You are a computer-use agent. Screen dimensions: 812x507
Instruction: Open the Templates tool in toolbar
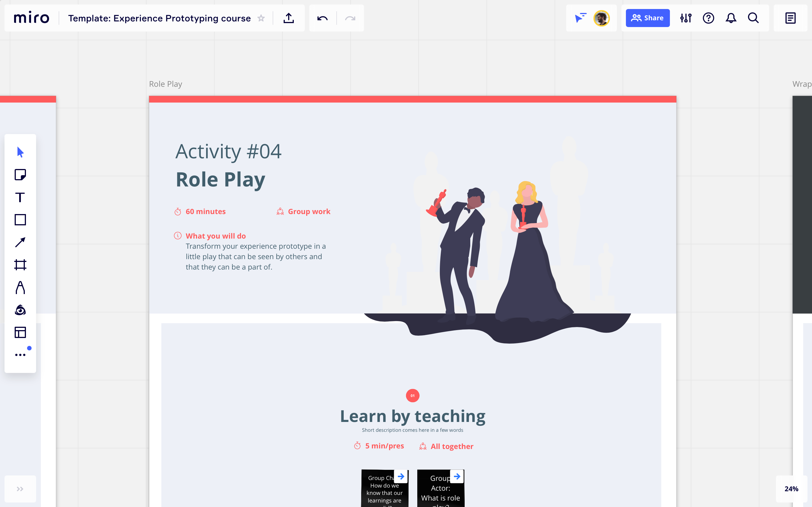point(20,332)
